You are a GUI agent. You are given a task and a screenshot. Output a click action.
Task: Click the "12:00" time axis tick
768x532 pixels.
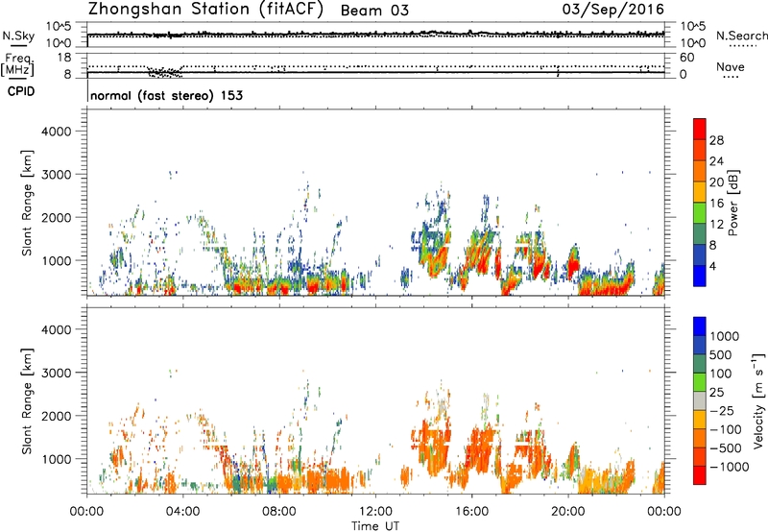375,512
